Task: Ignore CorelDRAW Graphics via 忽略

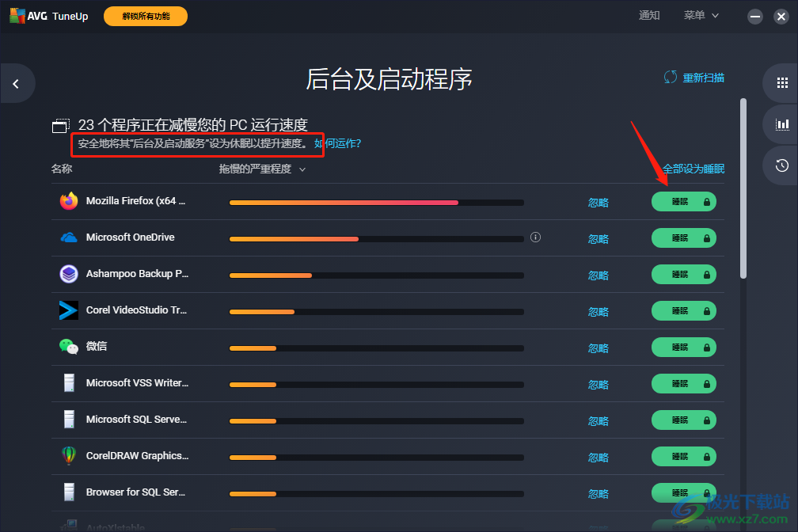Action: click(598, 458)
